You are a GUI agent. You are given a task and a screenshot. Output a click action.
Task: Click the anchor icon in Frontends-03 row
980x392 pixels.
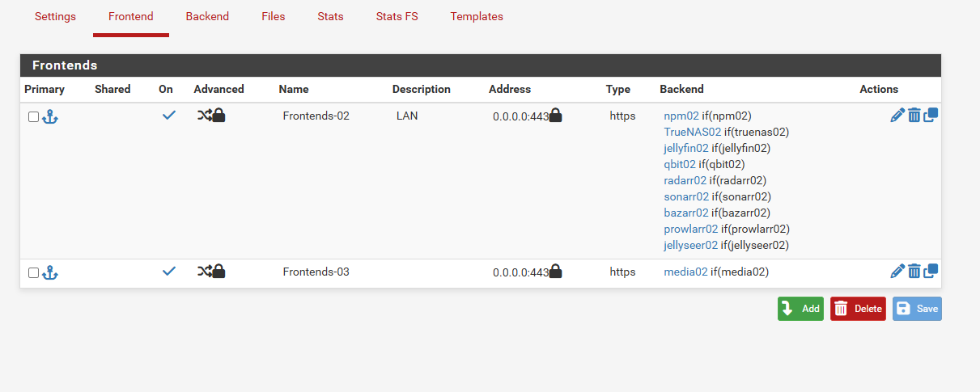[50, 272]
